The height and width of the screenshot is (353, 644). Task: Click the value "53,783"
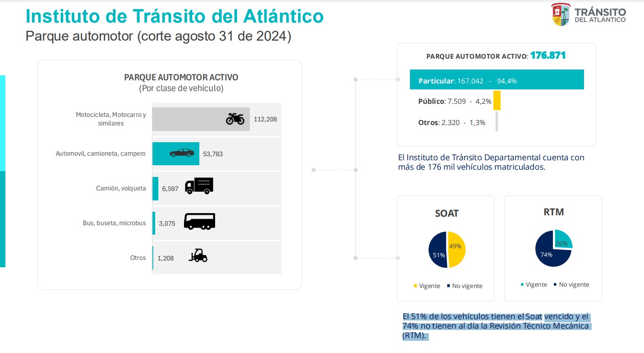click(x=213, y=154)
